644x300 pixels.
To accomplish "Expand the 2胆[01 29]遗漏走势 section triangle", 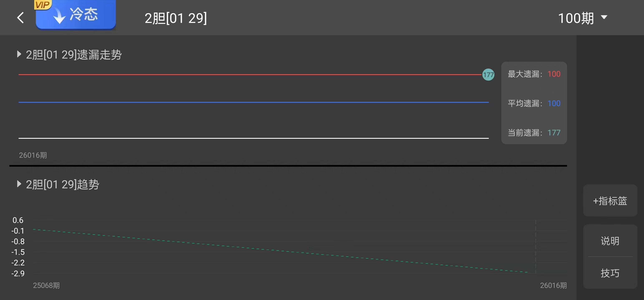I will [19, 54].
